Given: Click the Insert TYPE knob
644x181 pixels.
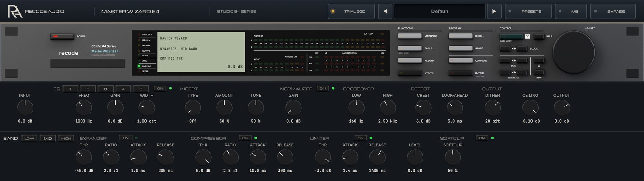Looking at the screenshot, I should (193, 108).
